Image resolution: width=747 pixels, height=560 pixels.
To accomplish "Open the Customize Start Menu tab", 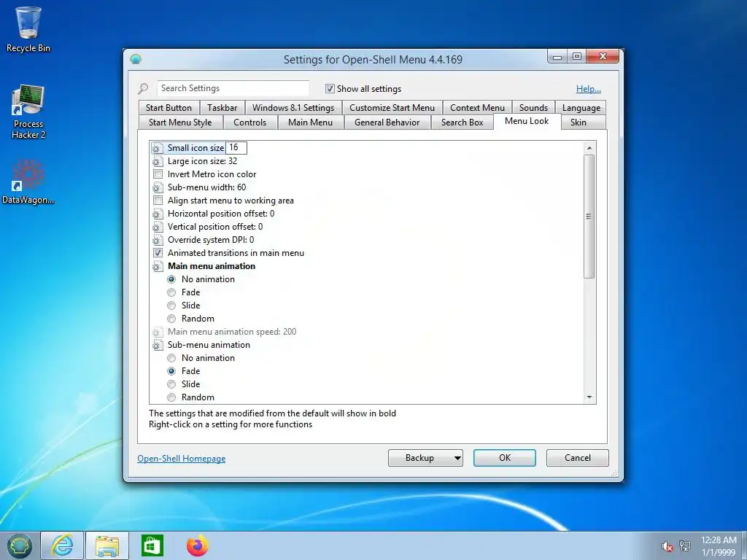I will pos(392,108).
